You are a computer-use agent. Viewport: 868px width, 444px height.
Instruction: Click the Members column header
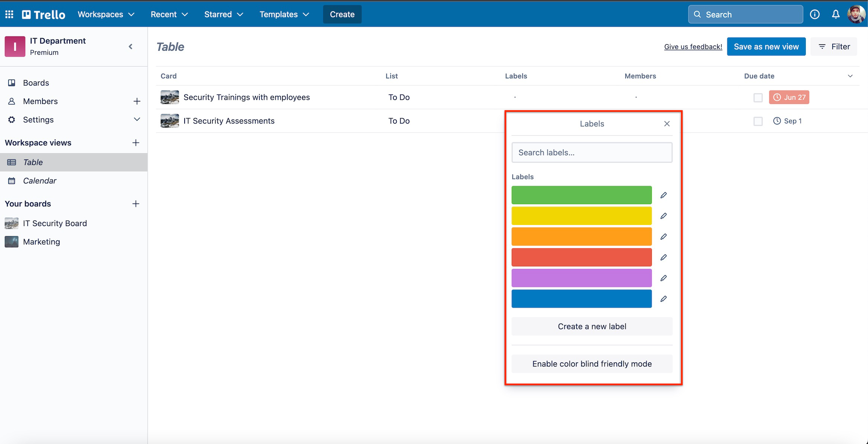click(x=640, y=76)
